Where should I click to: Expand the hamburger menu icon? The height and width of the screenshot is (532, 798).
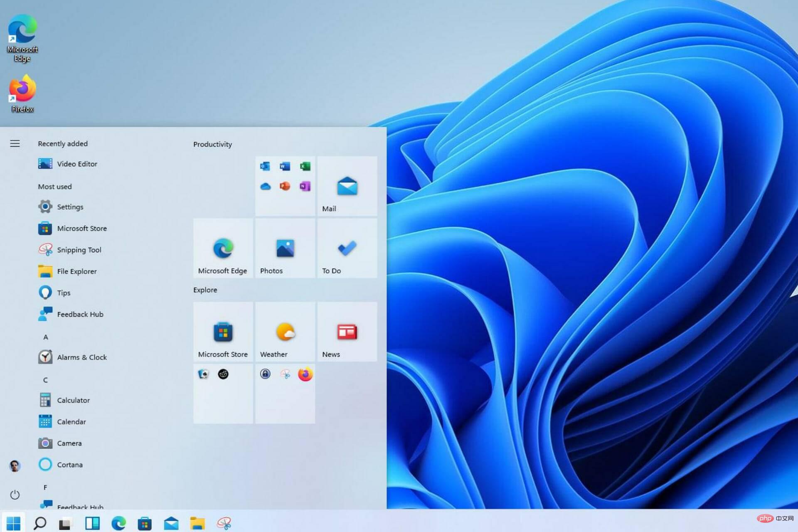[x=15, y=144]
